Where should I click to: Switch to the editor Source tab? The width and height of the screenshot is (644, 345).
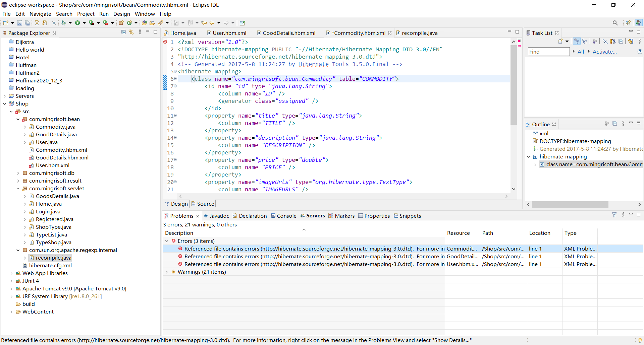point(203,204)
